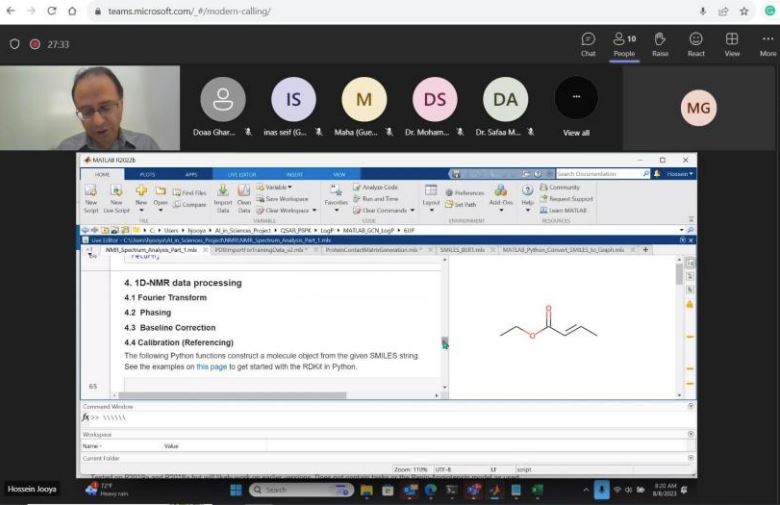Open the React emoji menu

point(696,43)
